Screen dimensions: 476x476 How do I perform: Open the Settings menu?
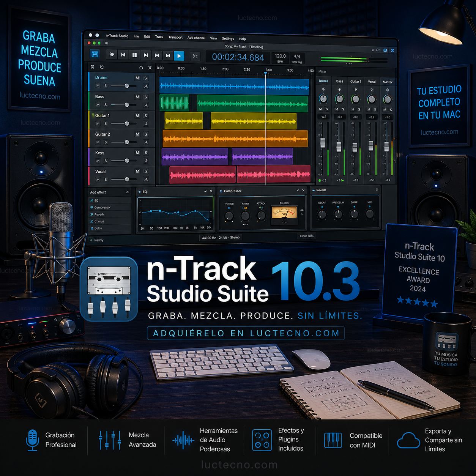[228, 39]
